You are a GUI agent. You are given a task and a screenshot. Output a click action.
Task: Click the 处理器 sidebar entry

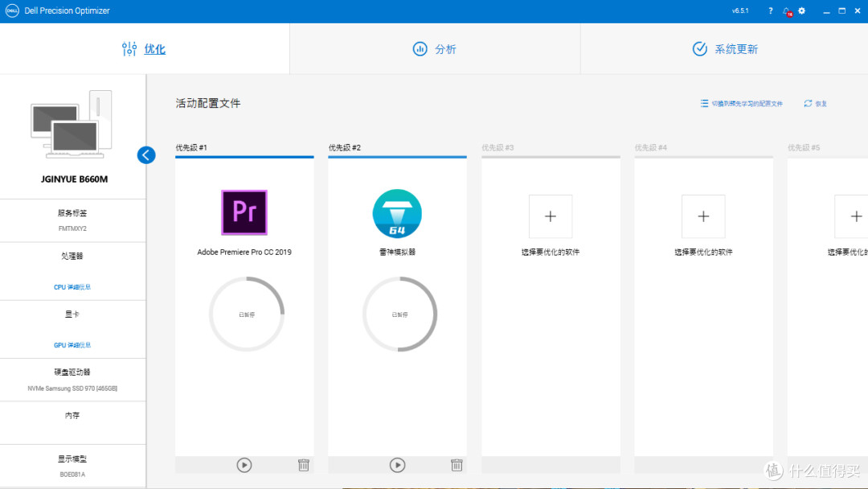click(72, 256)
